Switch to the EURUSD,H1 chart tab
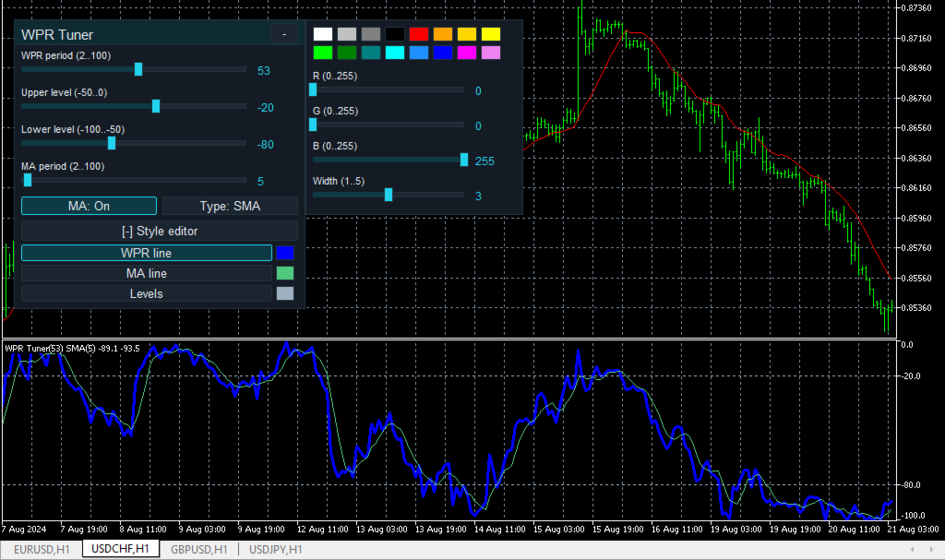The image size is (945, 560). pyautogui.click(x=42, y=549)
